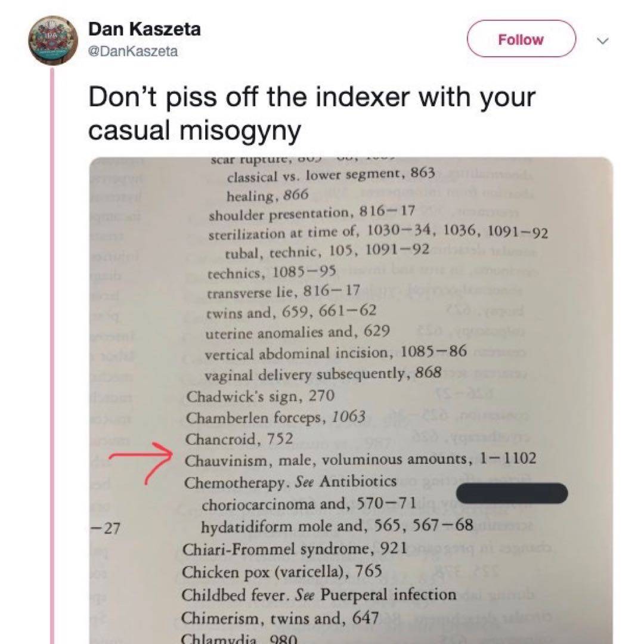Viewport: 644px width, 644px height.
Task: Open the tweet options chevron menu
Action: pyautogui.click(x=603, y=41)
